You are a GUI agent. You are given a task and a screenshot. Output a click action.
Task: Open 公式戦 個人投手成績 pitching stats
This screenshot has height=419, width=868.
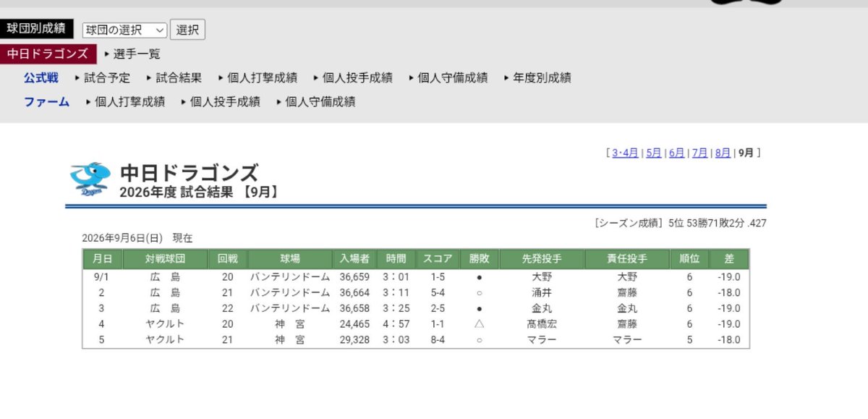point(357,77)
